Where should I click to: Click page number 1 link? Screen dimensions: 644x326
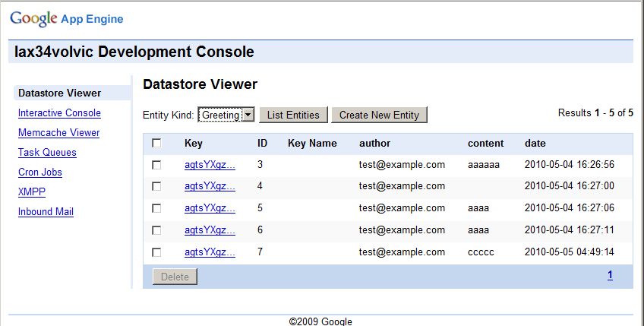611,275
